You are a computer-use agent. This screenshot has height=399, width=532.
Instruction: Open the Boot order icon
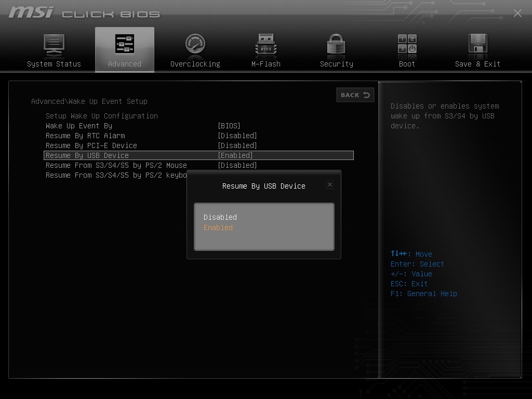pyautogui.click(x=407, y=44)
